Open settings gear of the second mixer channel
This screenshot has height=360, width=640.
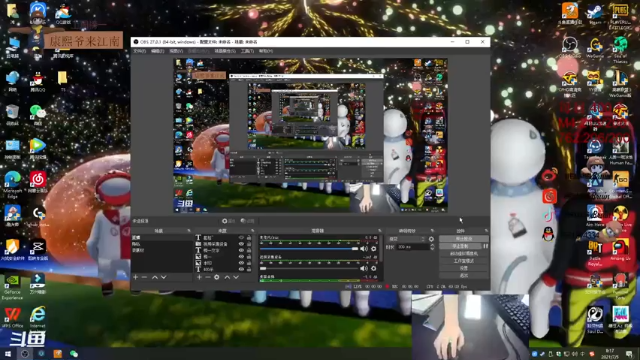[373, 268]
